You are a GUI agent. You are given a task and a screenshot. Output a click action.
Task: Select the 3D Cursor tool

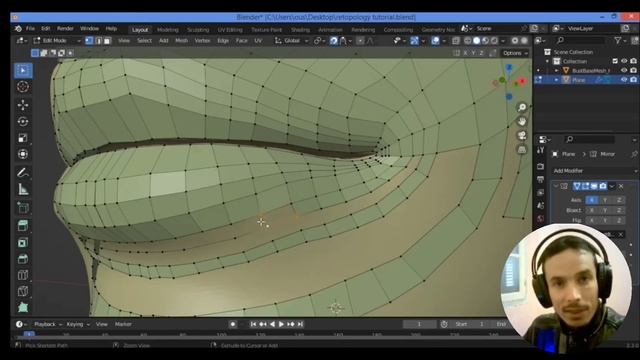tap(23, 87)
